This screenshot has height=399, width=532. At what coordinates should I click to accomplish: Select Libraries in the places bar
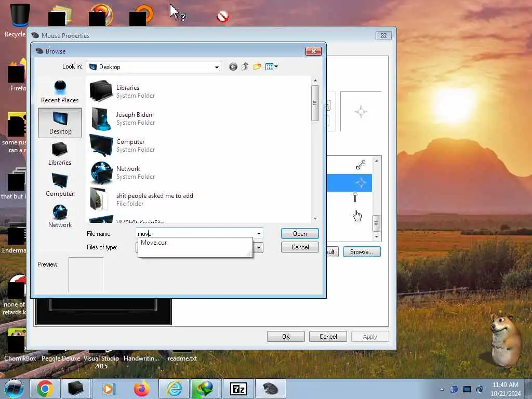pos(60,154)
